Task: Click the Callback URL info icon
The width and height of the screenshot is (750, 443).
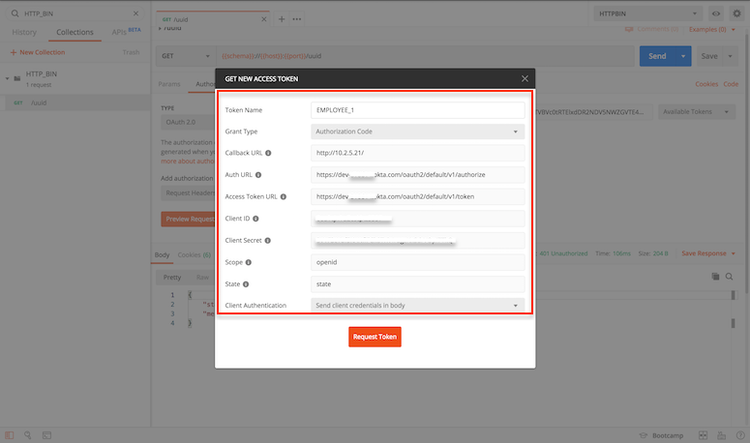Action: 268,153
